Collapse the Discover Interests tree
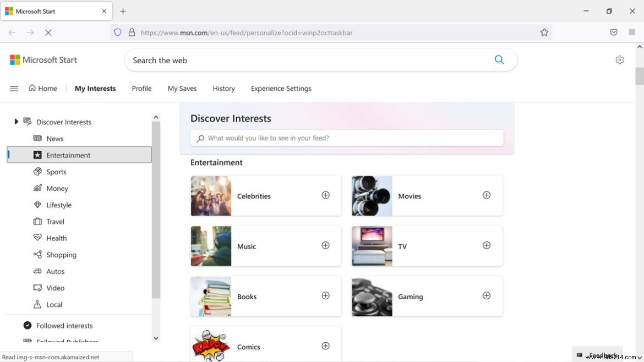Image resolution: width=644 pixels, height=362 pixels. click(x=15, y=122)
